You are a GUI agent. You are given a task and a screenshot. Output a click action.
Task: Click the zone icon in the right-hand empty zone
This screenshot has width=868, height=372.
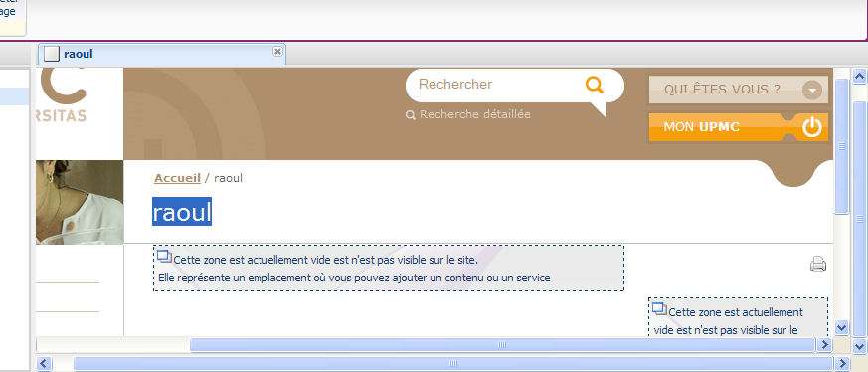pyautogui.click(x=659, y=309)
